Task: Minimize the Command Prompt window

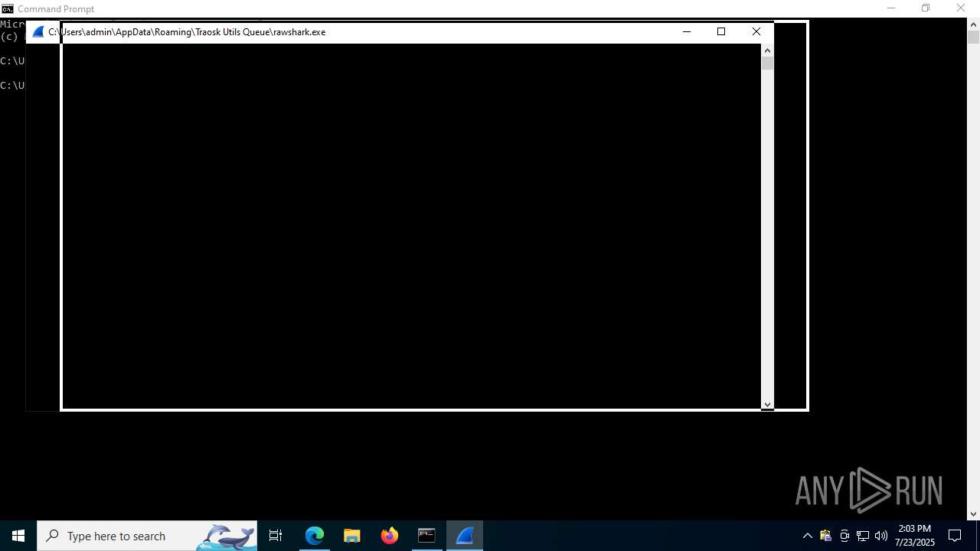Action: coord(891,8)
